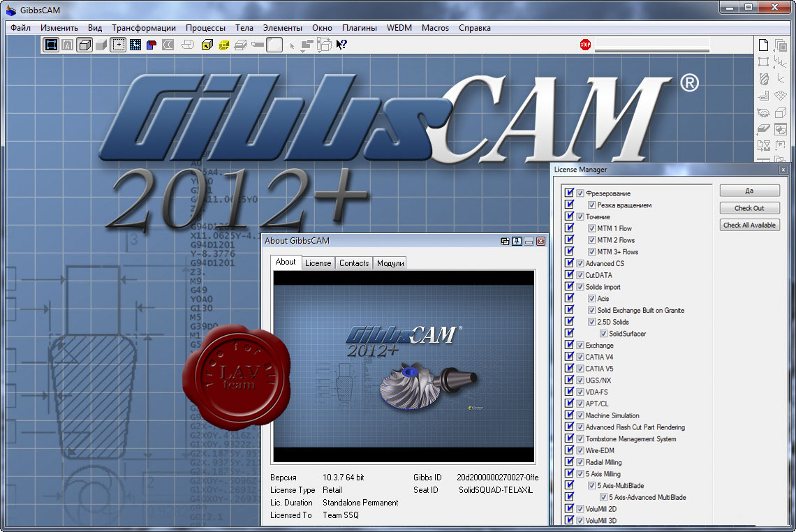Open the multiple axes flyout in right palette
The image size is (796, 532).
click(781, 62)
